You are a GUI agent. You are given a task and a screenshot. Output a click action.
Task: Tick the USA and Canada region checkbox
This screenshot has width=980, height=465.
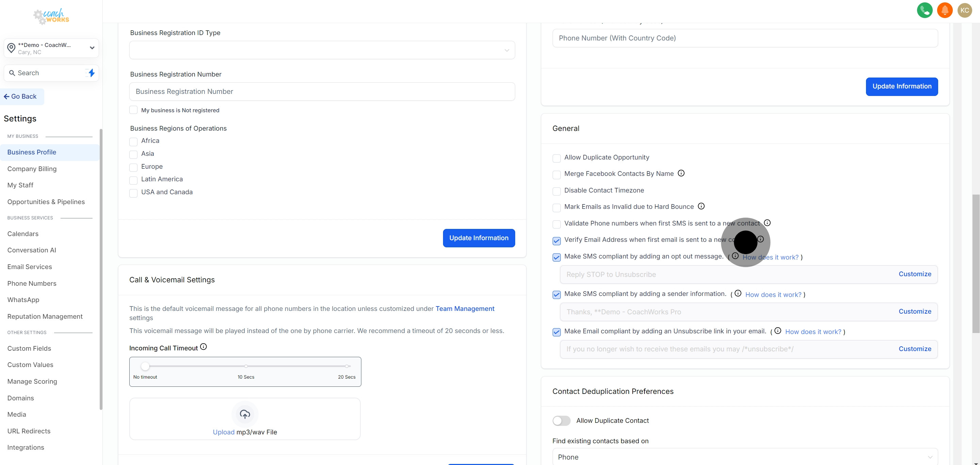[133, 193]
